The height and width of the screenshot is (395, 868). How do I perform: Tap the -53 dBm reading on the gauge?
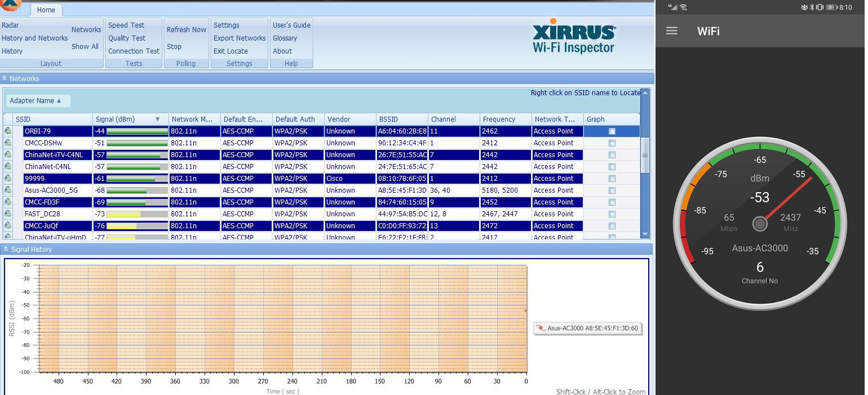(760, 198)
